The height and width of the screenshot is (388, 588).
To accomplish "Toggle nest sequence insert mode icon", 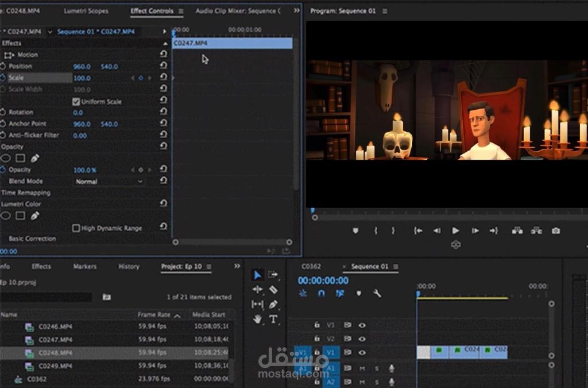I will pos(303,293).
